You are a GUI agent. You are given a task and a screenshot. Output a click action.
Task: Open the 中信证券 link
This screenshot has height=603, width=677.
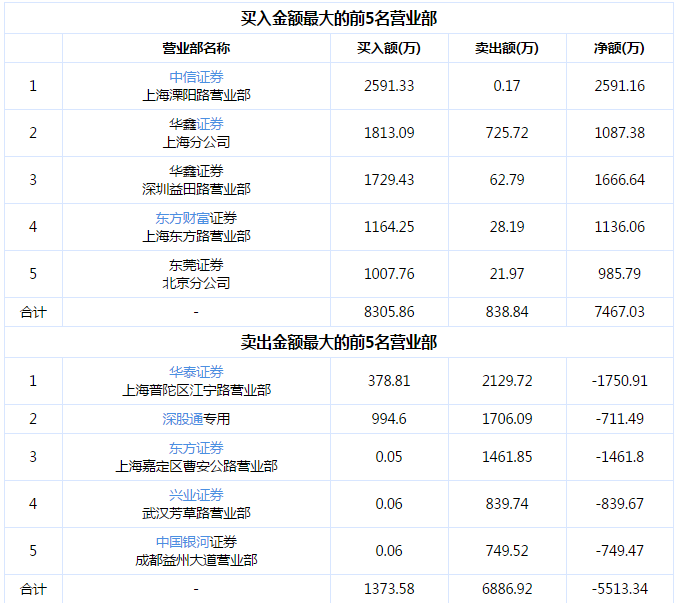point(196,77)
